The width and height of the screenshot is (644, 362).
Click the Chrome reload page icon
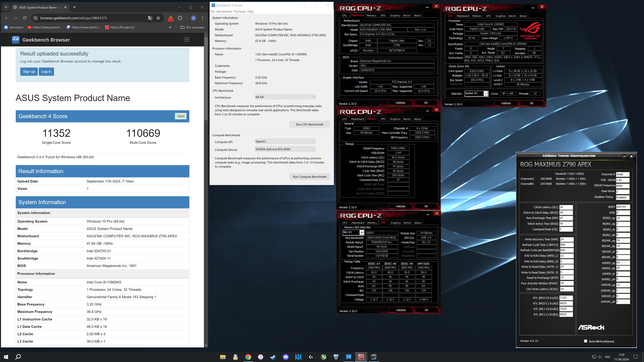tap(25, 18)
